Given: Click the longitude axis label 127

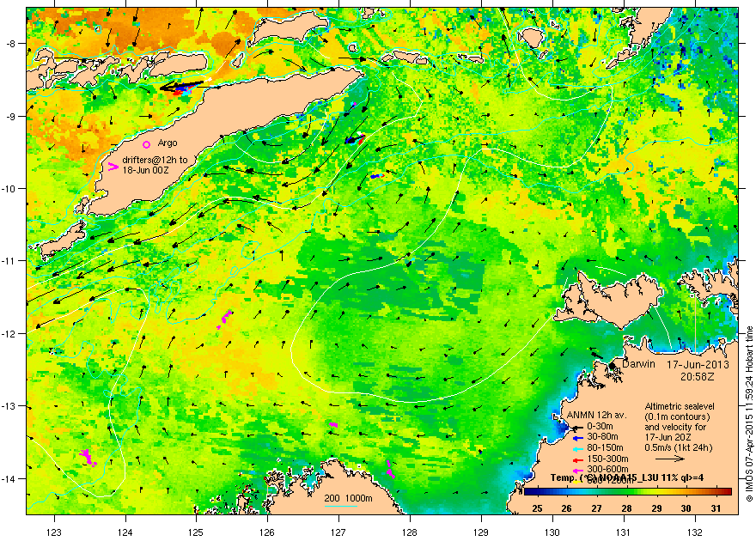Looking at the screenshot, I should (x=338, y=532).
